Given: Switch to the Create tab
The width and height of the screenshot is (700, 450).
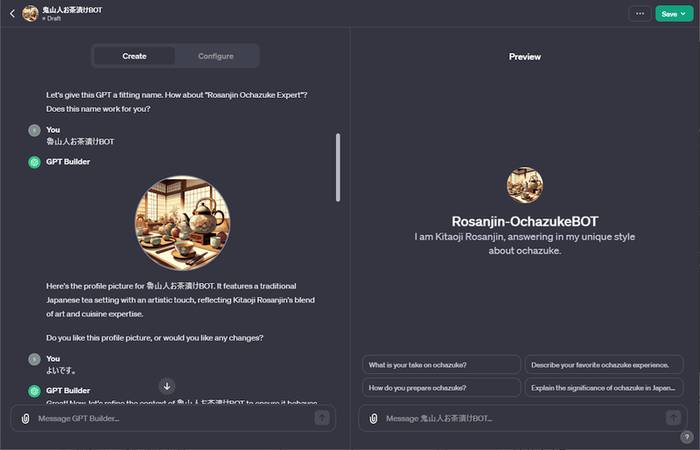Looking at the screenshot, I should (x=134, y=56).
